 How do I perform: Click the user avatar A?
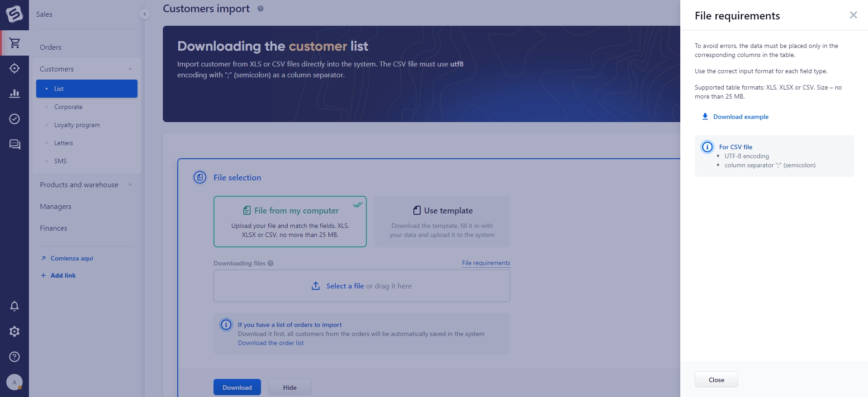coord(14,382)
